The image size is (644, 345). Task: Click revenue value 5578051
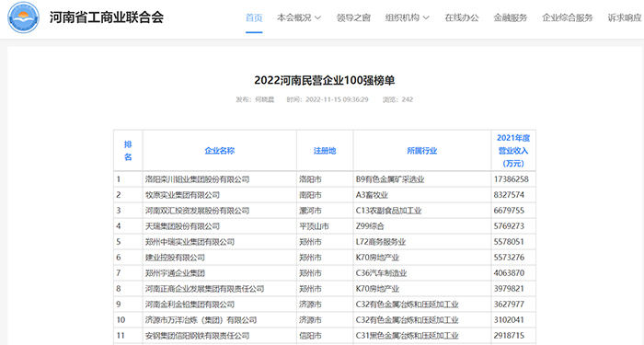click(509, 242)
